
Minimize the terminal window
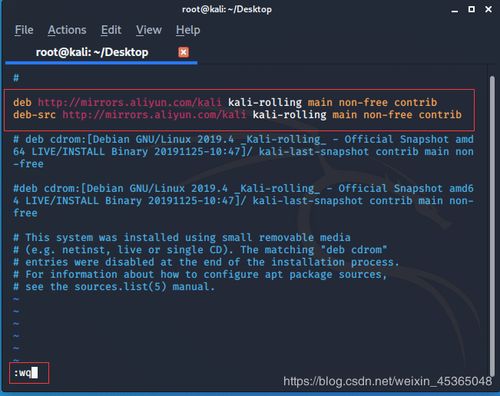coord(455,10)
